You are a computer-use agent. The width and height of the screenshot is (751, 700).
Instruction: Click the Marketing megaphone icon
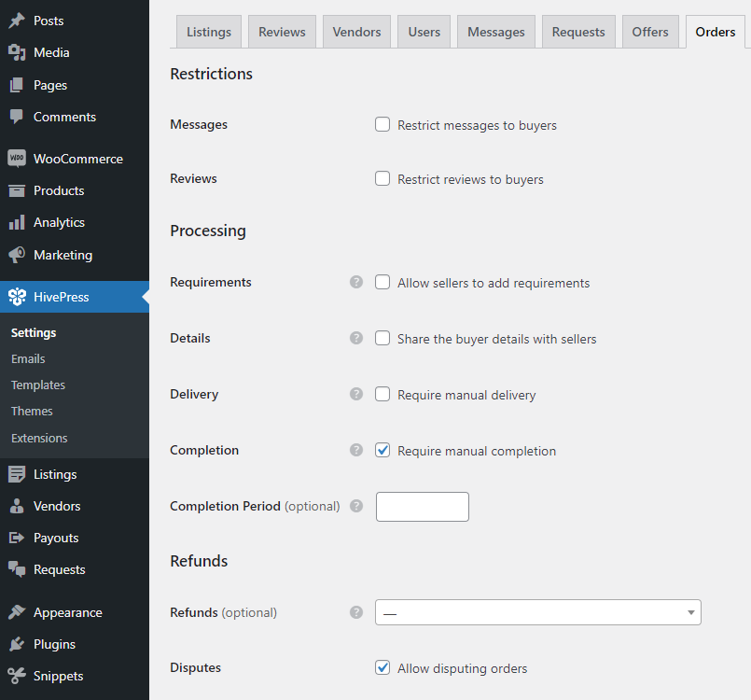click(x=17, y=255)
